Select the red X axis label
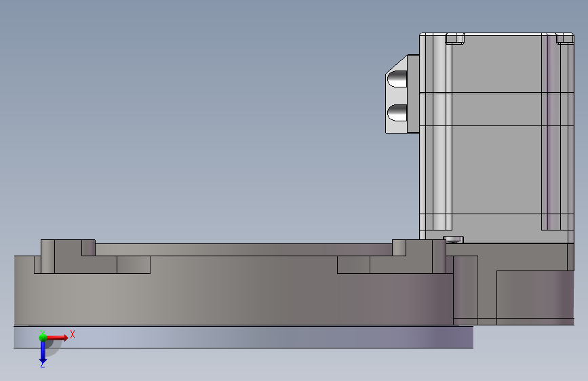 tap(73, 334)
